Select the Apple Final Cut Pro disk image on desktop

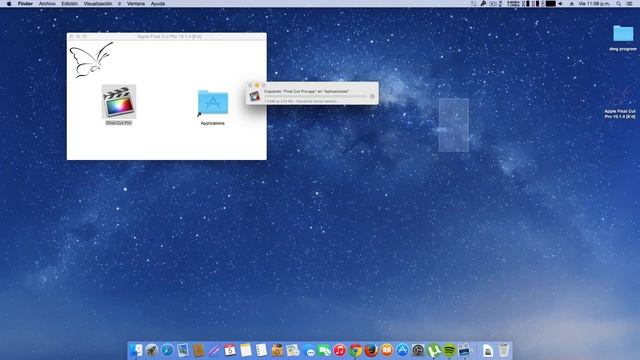[x=620, y=96]
